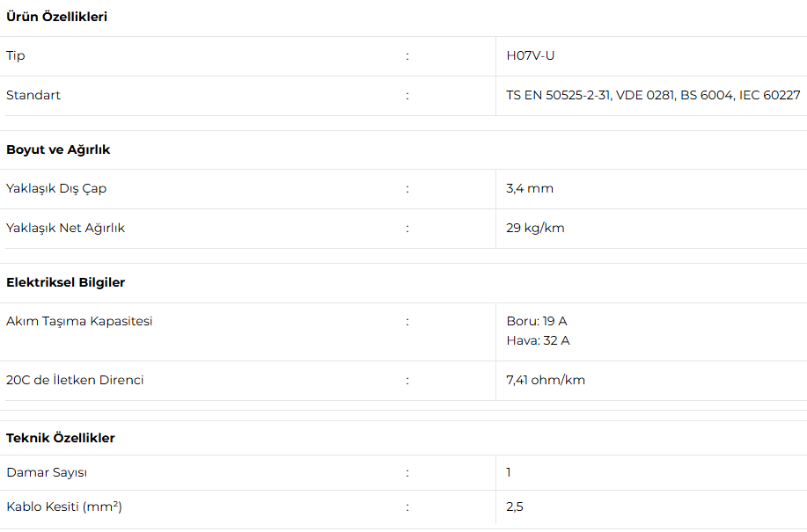Select the Tip row label
The width and height of the screenshot is (807, 532).
point(16,55)
